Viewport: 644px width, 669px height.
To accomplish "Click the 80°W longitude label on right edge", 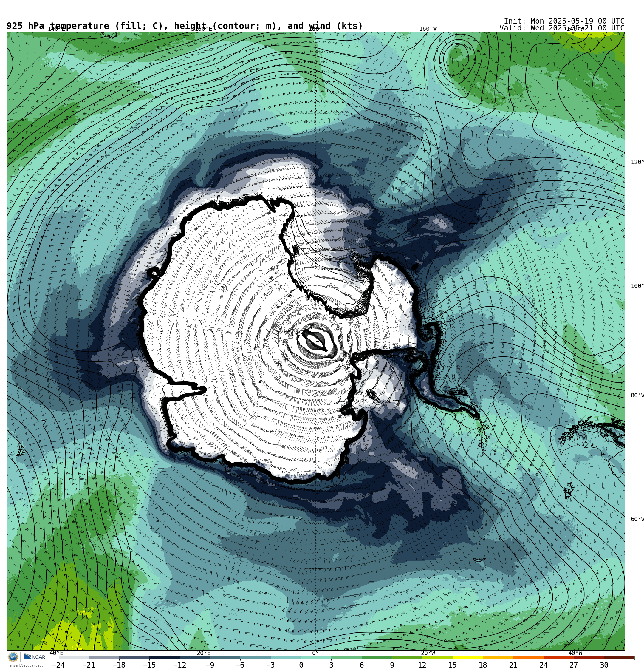I will pyautogui.click(x=637, y=395).
